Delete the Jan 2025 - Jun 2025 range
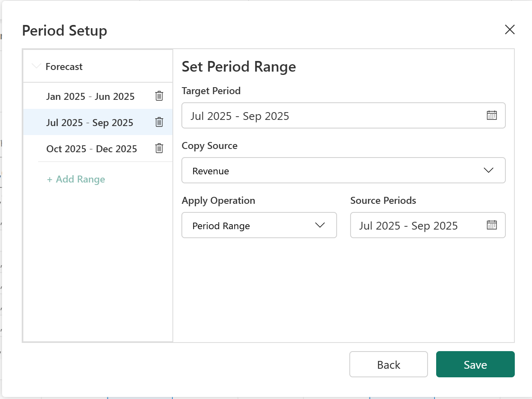 (159, 96)
